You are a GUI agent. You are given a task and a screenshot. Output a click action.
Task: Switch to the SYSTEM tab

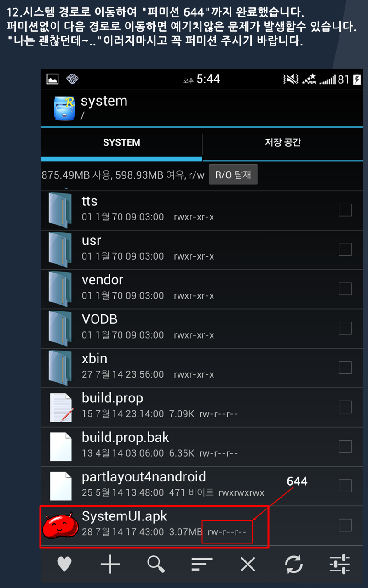[x=122, y=142]
